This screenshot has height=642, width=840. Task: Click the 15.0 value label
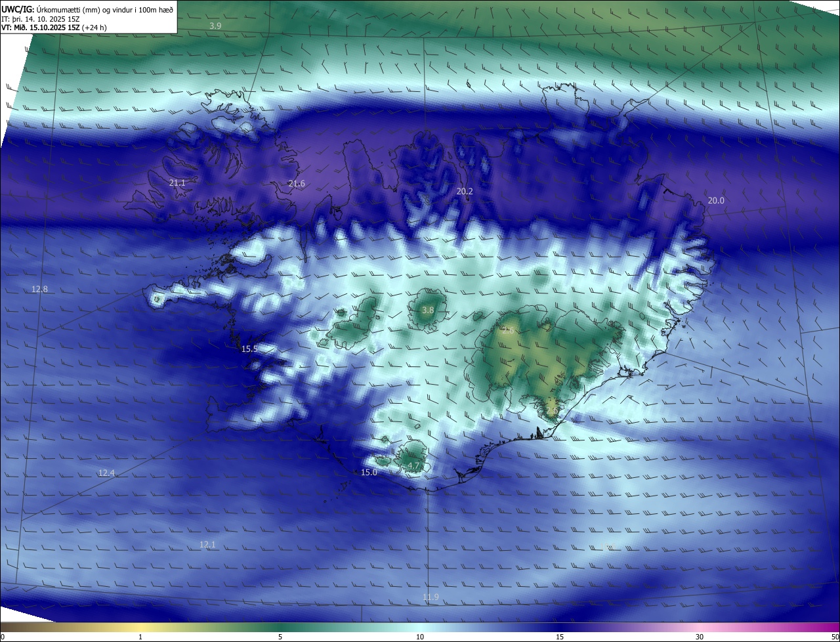coord(369,473)
